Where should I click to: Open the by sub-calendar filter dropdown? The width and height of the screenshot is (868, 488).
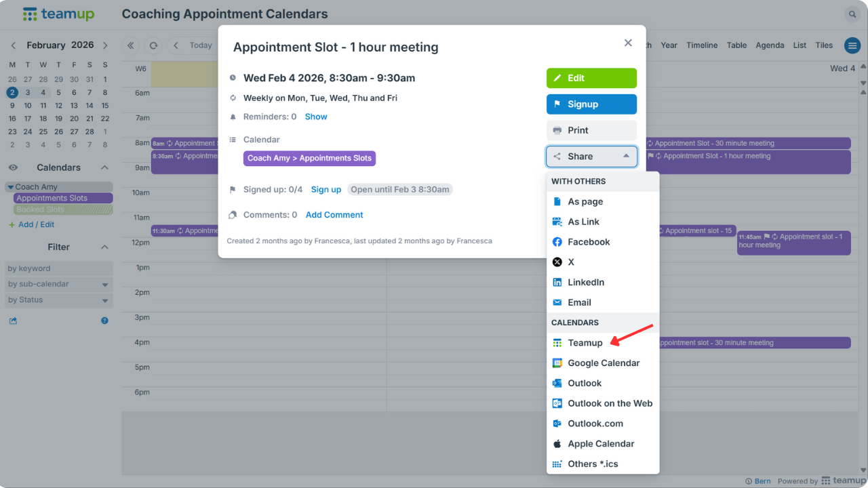pyautogui.click(x=58, y=284)
